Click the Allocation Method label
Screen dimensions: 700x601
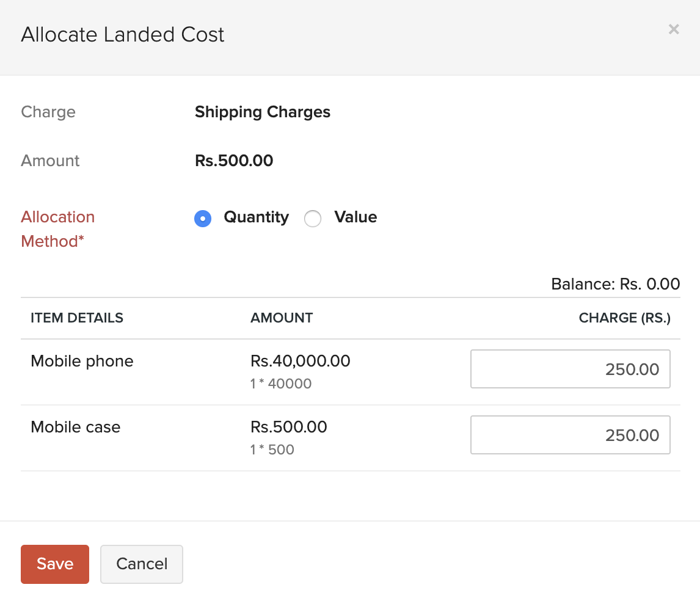[58, 229]
